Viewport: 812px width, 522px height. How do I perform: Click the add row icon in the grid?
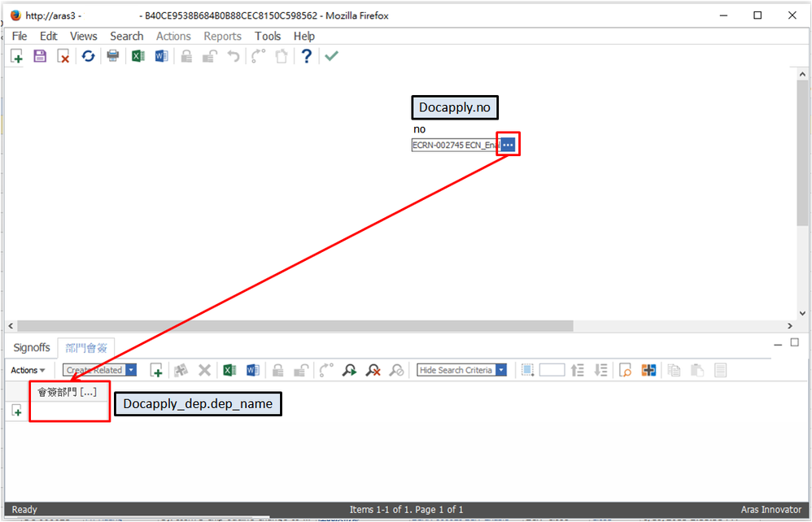pos(16,411)
